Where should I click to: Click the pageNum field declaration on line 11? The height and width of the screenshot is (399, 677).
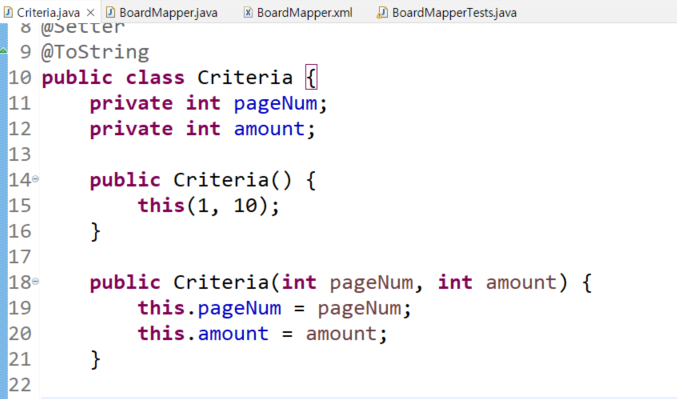click(x=275, y=104)
